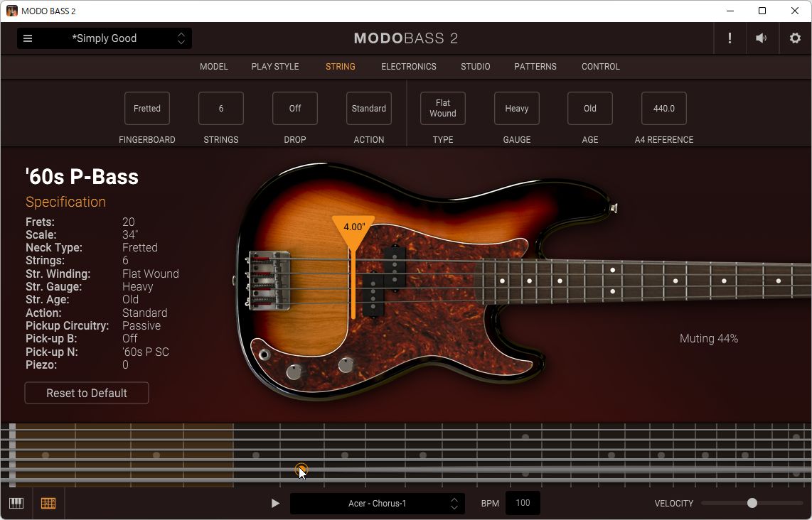
Task: Change the Flat Wound string type
Action: 443,109
